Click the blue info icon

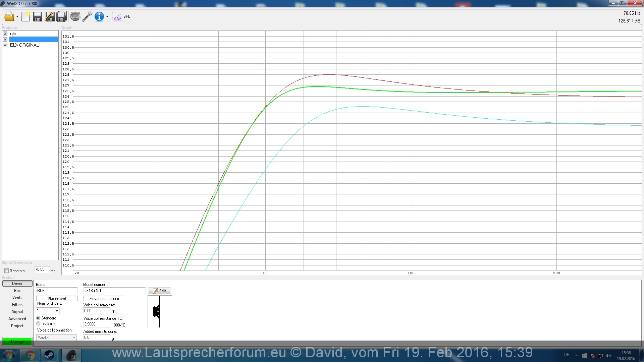[x=99, y=16]
